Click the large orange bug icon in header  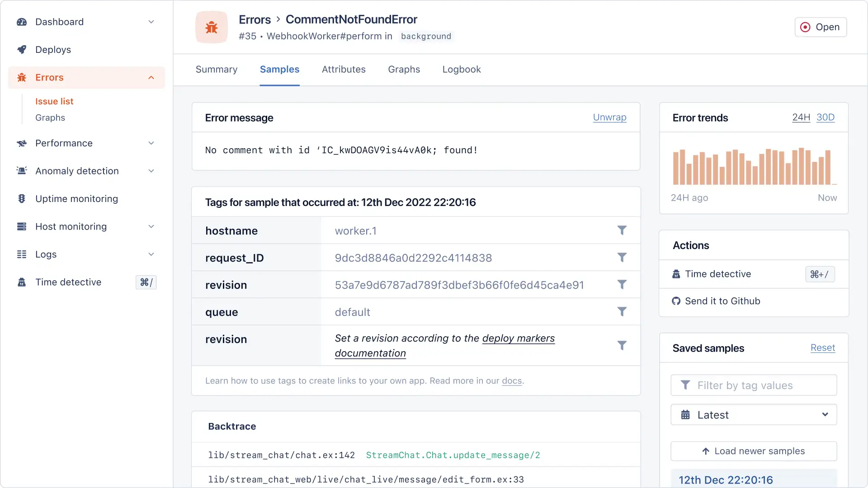coord(212,27)
